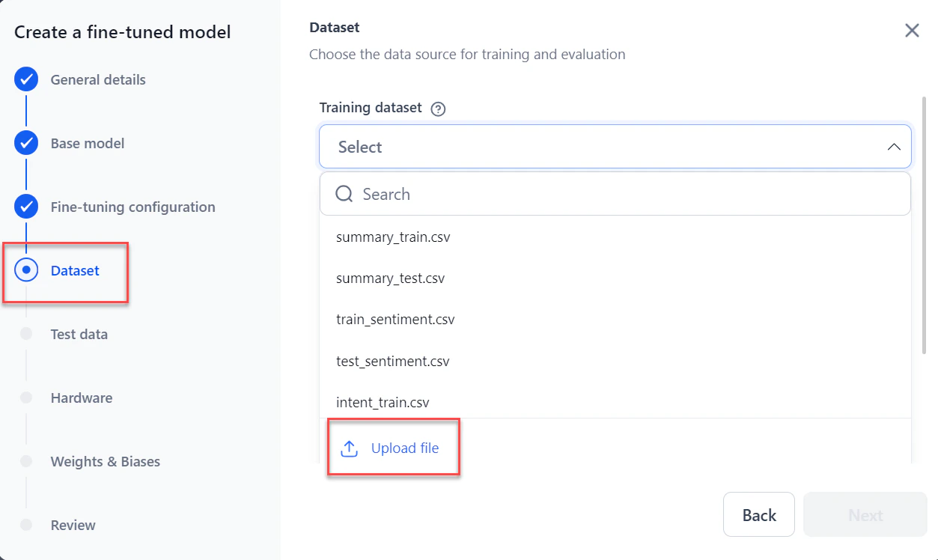Click the Review step circle
This screenshot has width=938, height=560.
click(27, 524)
